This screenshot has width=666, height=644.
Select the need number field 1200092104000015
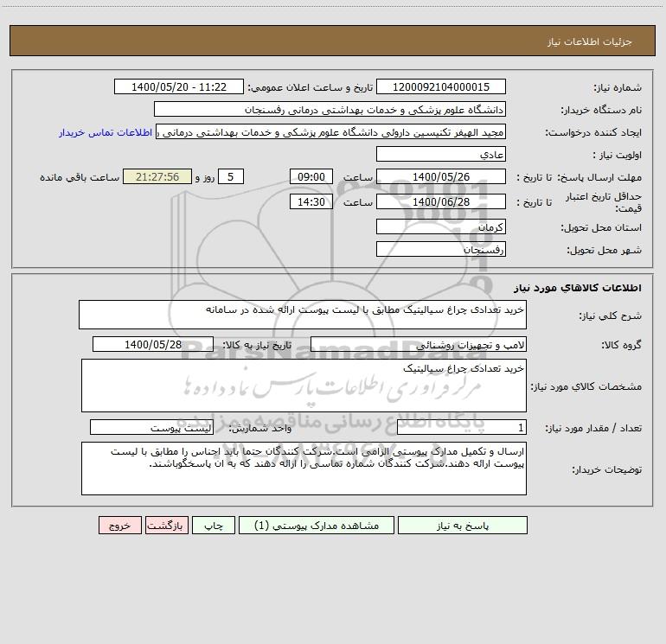click(441, 86)
